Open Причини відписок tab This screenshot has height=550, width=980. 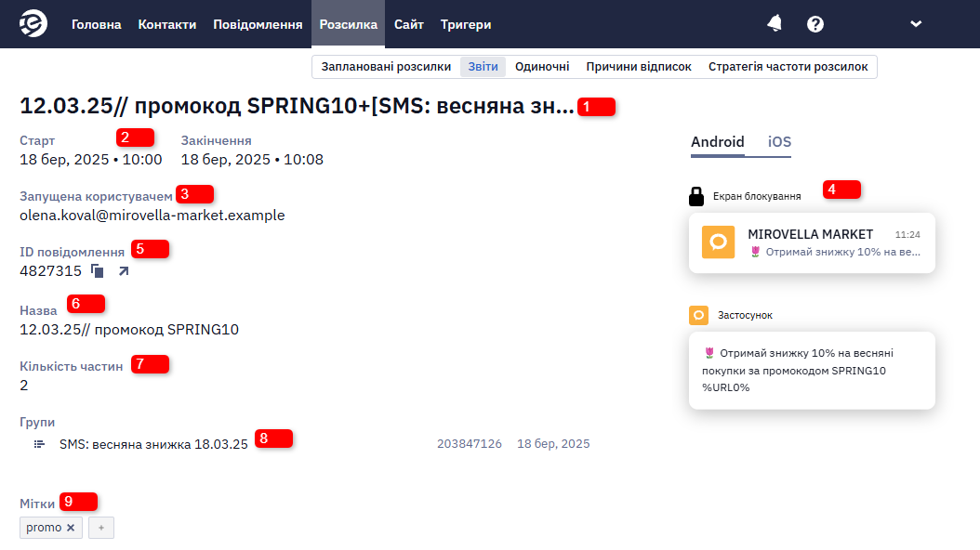click(x=639, y=67)
